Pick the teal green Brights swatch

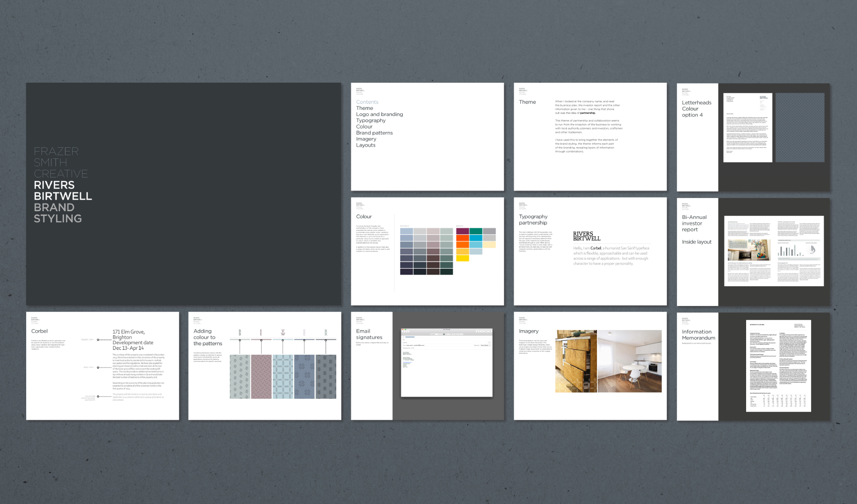[x=476, y=231]
